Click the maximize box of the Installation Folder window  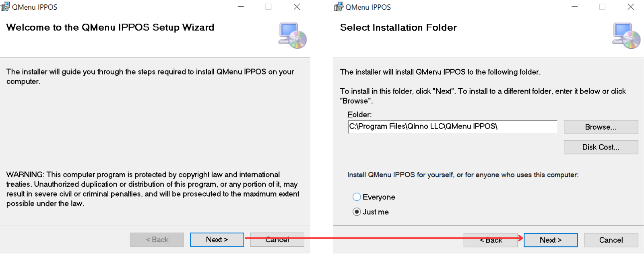602,7
